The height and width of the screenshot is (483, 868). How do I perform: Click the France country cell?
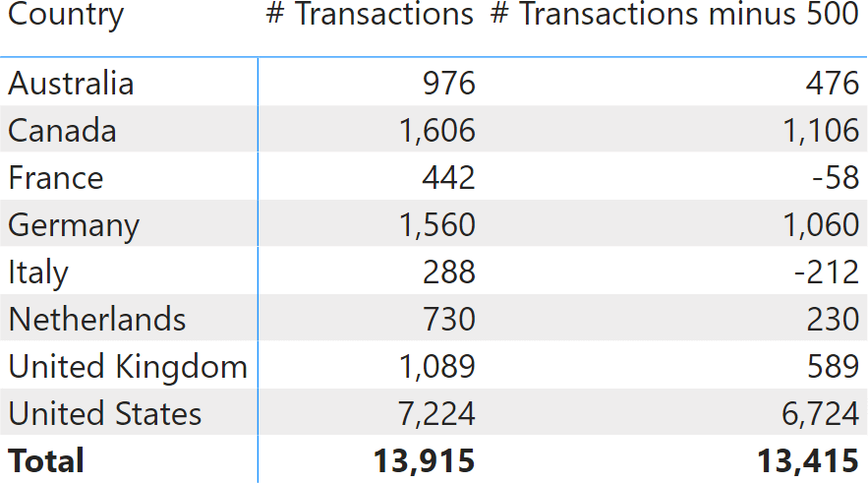[55, 178]
